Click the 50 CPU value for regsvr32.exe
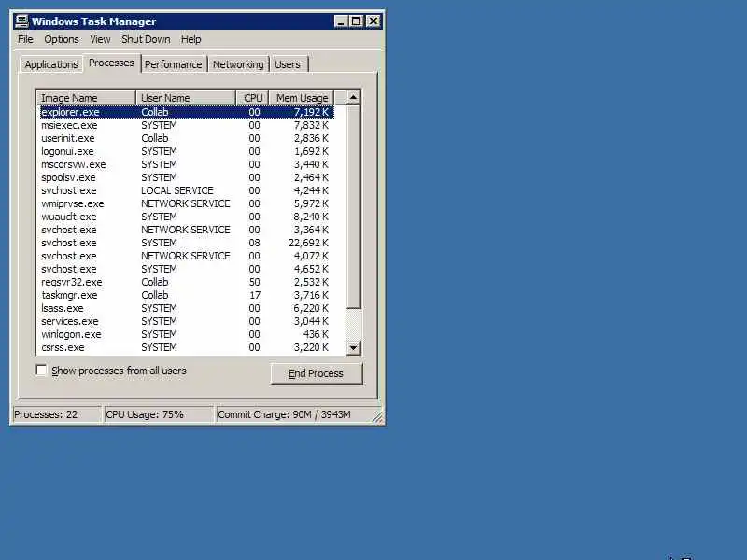747x560 pixels. click(x=254, y=282)
